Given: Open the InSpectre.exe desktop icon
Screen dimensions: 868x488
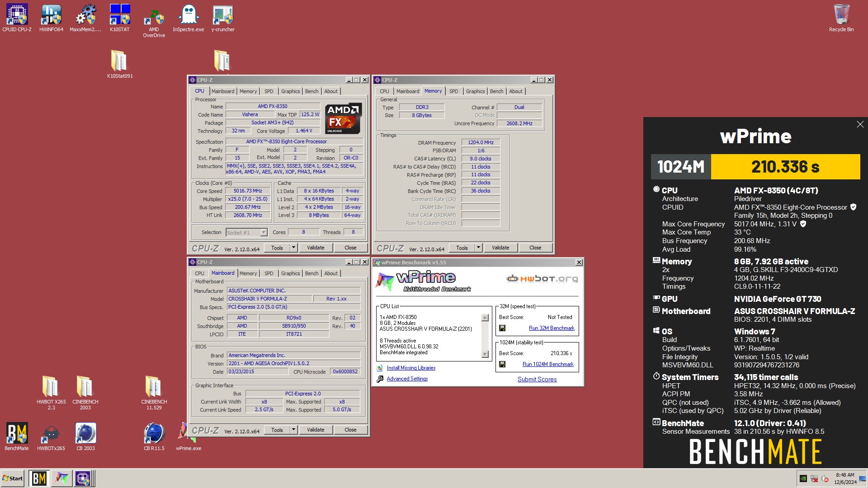Looking at the screenshot, I should click(189, 18).
